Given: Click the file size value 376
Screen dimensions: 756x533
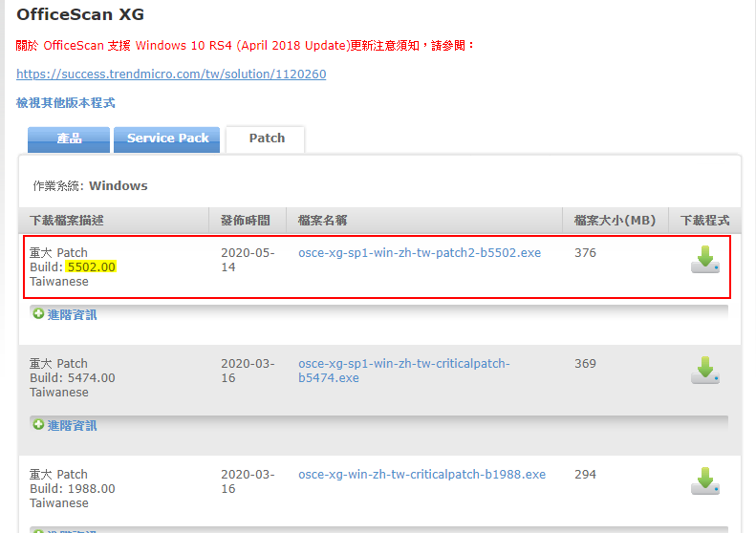Looking at the screenshot, I should point(585,253).
